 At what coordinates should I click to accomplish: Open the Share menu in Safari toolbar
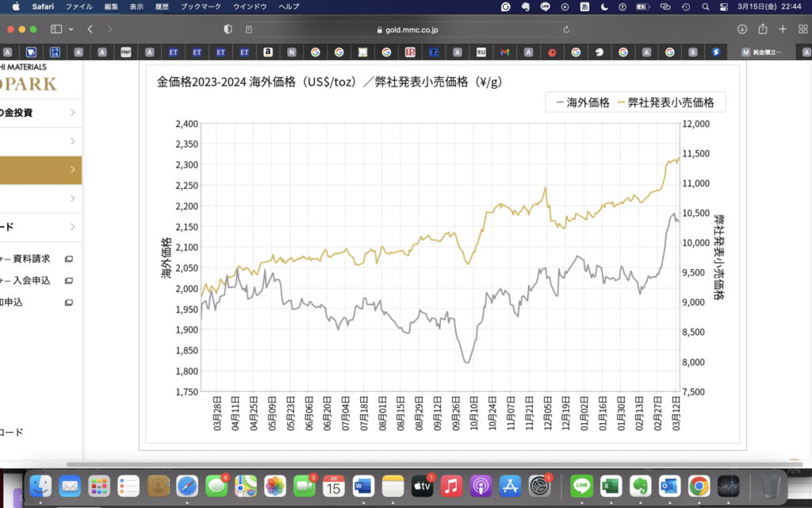point(764,29)
